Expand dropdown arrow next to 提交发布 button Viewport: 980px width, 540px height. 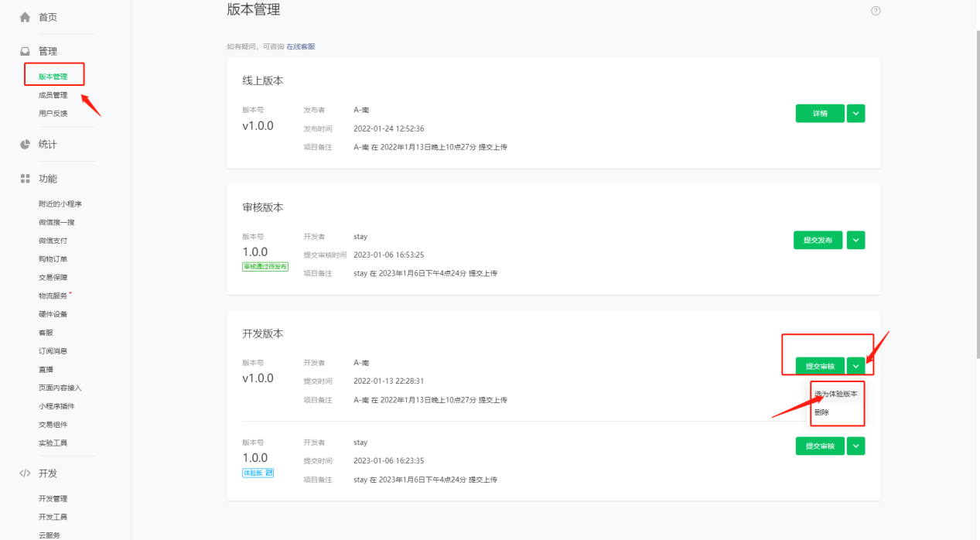pyautogui.click(x=855, y=241)
